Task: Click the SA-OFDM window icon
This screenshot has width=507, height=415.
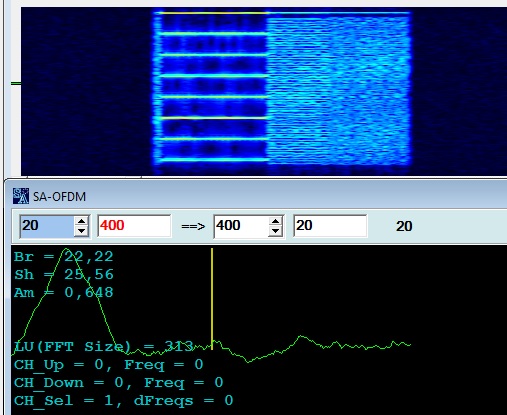Action: (21, 196)
